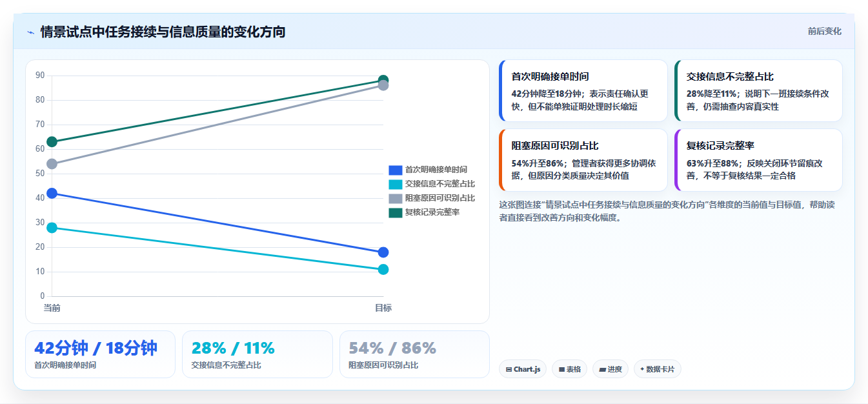Click text 42分钟降至18分钟 in first card

point(545,94)
